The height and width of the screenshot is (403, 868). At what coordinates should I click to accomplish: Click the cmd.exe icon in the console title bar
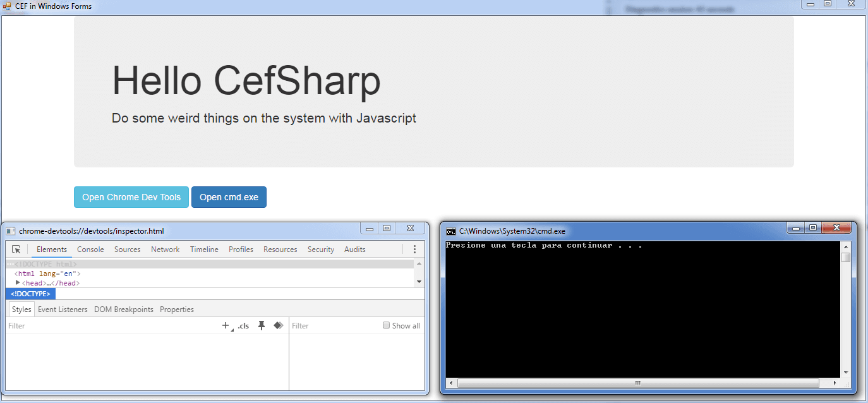(x=451, y=231)
